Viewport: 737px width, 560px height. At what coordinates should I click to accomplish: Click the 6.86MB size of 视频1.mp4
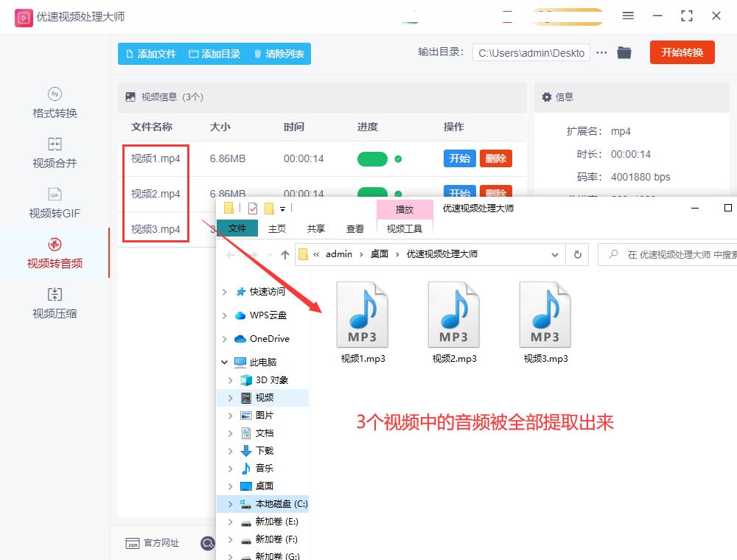tap(228, 159)
